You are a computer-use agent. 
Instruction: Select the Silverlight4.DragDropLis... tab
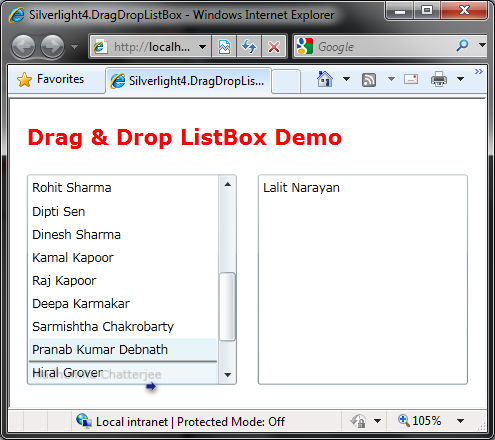pos(188,80)
